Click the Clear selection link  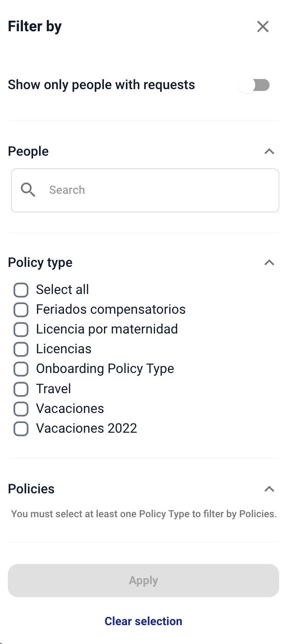pyautogui.click(x=143, y=621)
